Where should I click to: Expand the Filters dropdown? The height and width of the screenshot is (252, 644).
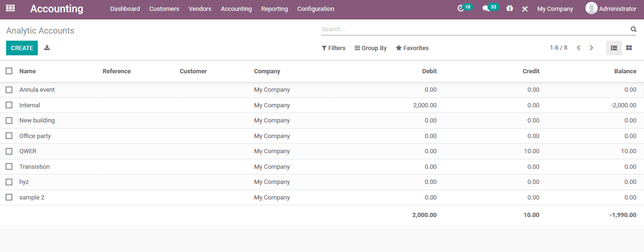(334, 48)
